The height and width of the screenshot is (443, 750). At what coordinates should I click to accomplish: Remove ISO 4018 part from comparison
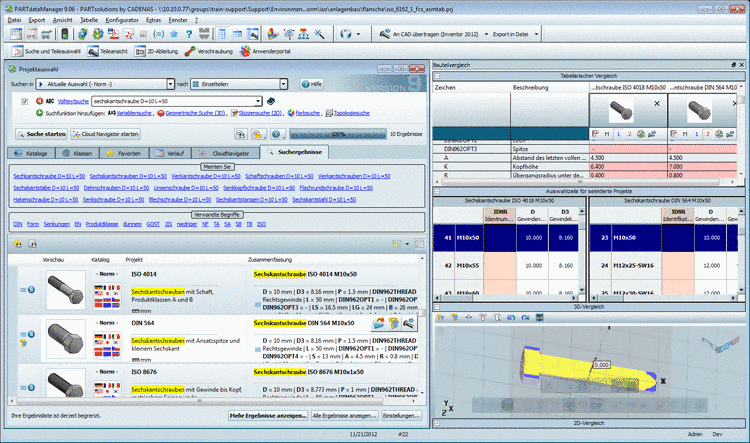pos(657,103)
